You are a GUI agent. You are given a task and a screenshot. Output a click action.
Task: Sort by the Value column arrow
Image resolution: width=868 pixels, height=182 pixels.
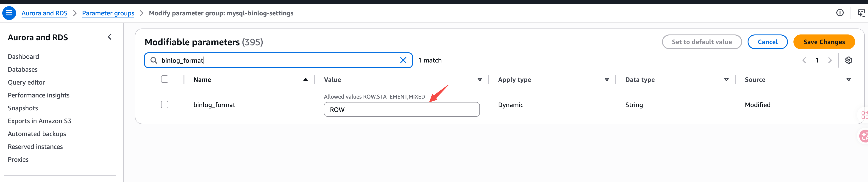(x=479, y=80)
